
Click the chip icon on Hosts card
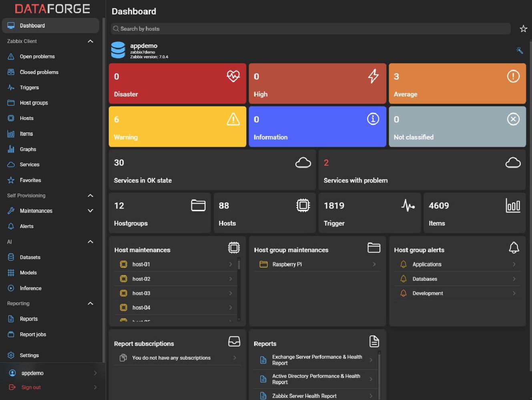(303, 205)
